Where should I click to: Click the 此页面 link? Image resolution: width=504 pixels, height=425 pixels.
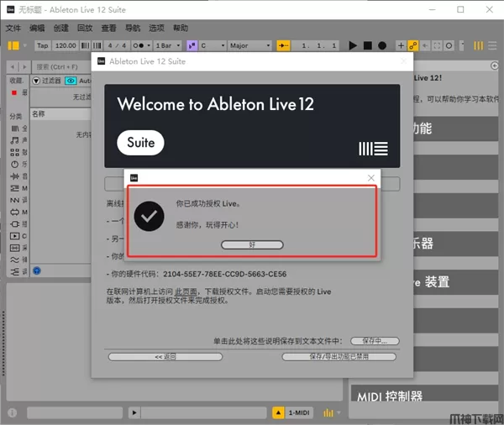[x=185, y=290]
